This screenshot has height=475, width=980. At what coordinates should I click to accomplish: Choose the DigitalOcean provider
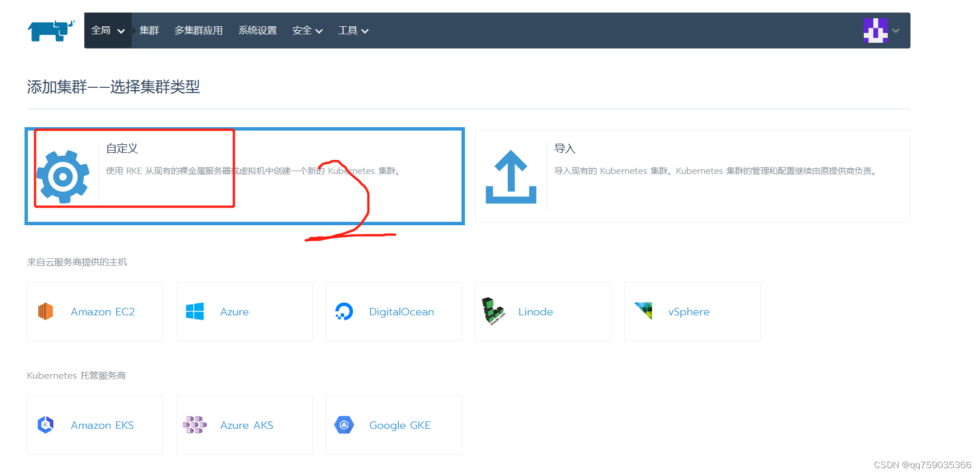tap(402, 312)
